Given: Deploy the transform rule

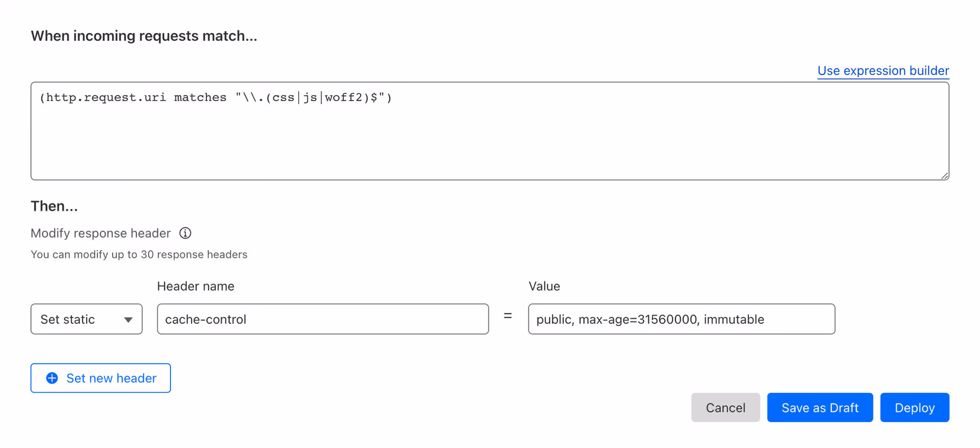Looking at the screenshot, I should (x=915, y=408).
